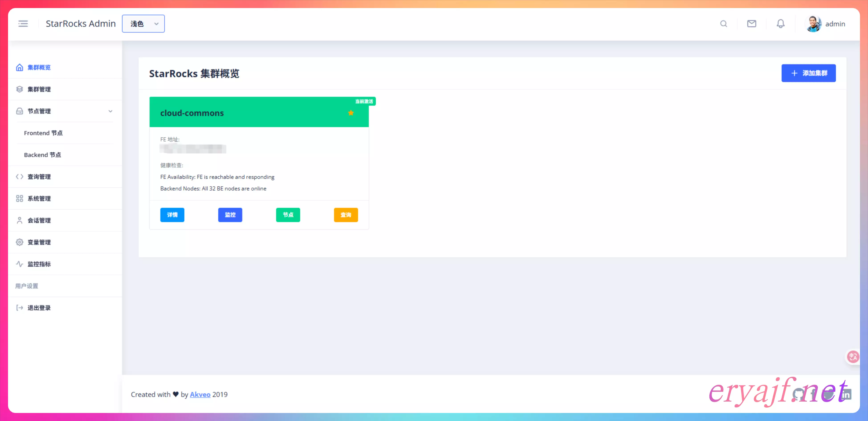Screen dimensions: 868x421
Task: Open Frontend 节点 submenu item
Action: pos(43,133)
